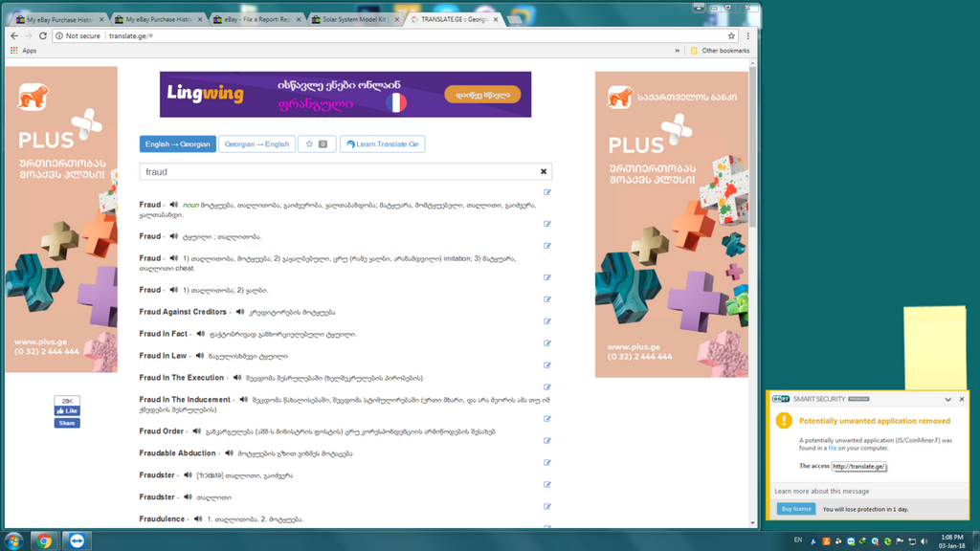Viewport: 980px width, 551px height.
Task: Play audio for Fraud In The Execution
Action: point(237,377)
